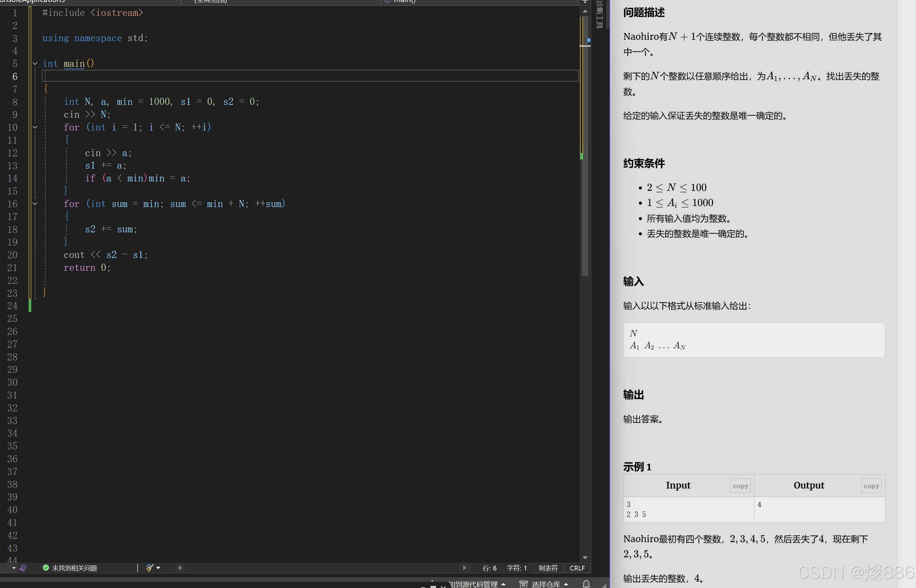
Task: Collapse the first for loop on line 10
Action: click(x=35, y=127)
